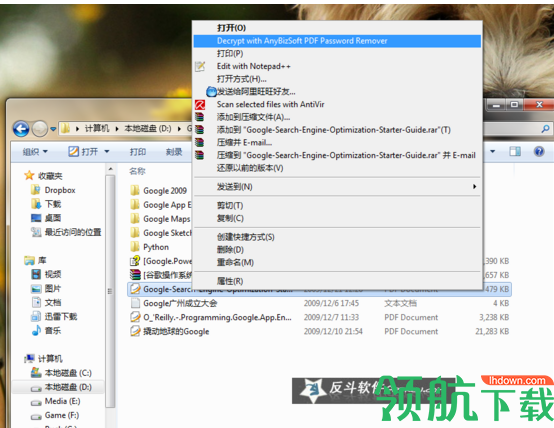Click the Forward navigation arrow button
Viewport: 554px width, 428px height.
tap(40, 129)
